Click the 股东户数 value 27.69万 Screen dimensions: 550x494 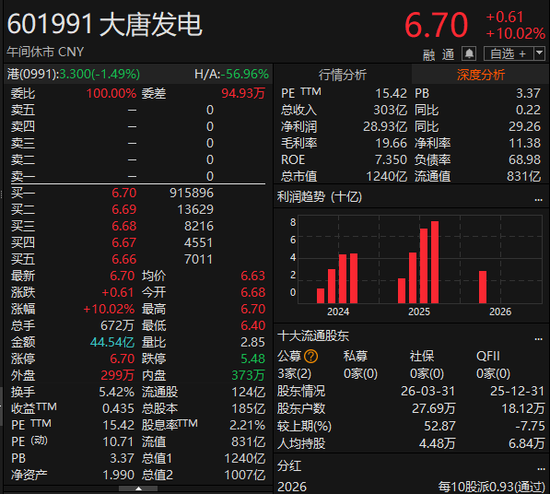434,409
